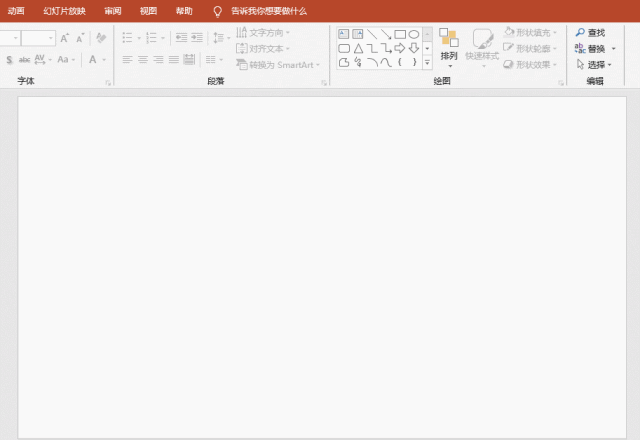Open the Aa change case dropdown

pyautogui.click(x=66, y=60)
